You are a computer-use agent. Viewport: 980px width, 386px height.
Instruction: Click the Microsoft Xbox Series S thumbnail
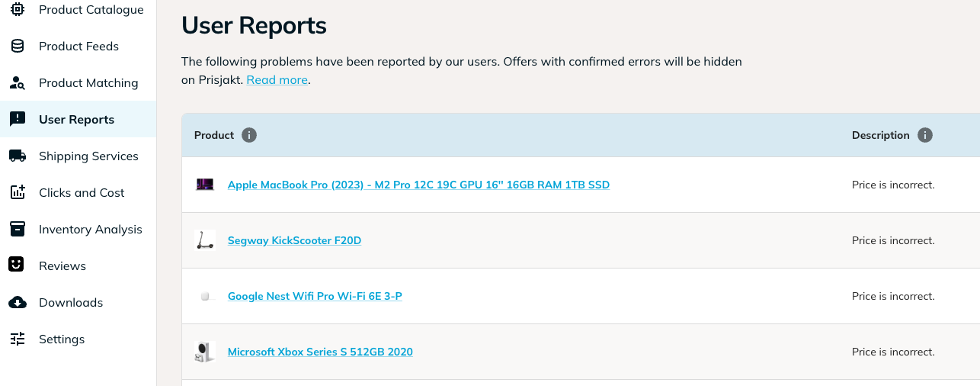(x=205, y=352)
